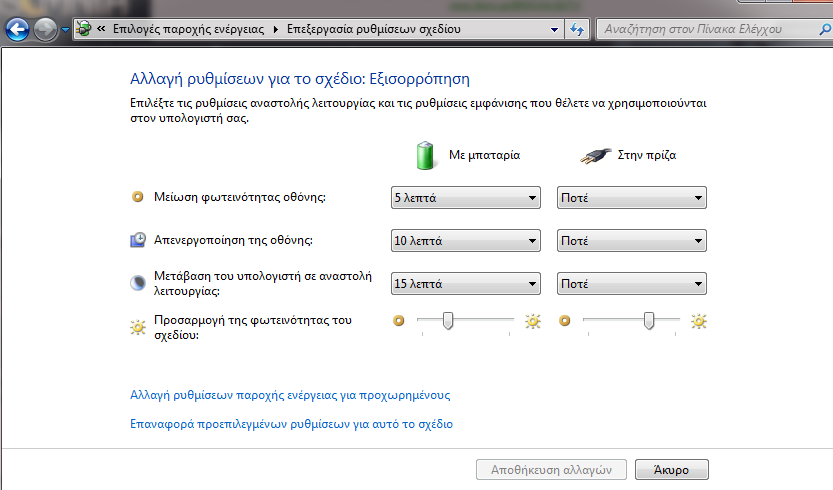Click the moon sleep icon

(x=138, y=283)
